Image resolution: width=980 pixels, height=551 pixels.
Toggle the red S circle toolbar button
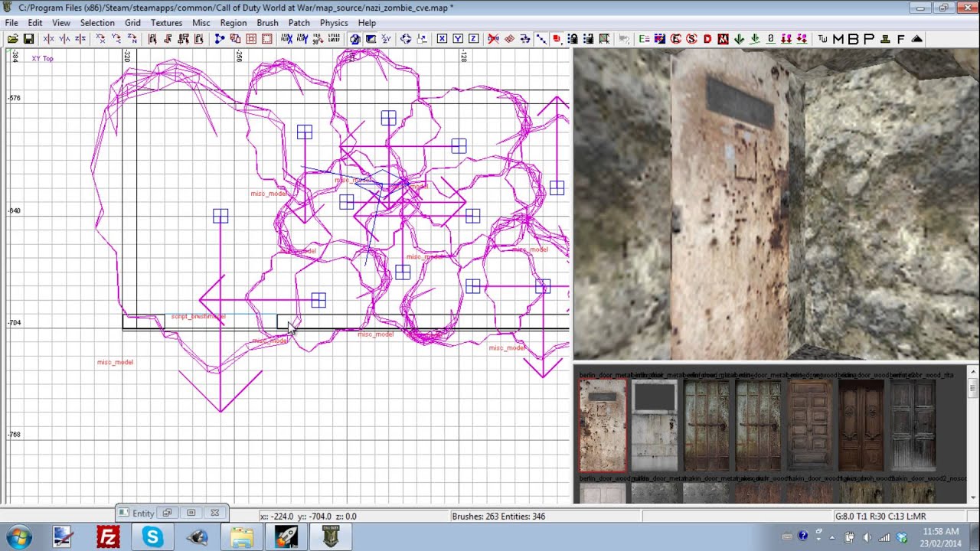pyautogui.click(x=691, y=39)
